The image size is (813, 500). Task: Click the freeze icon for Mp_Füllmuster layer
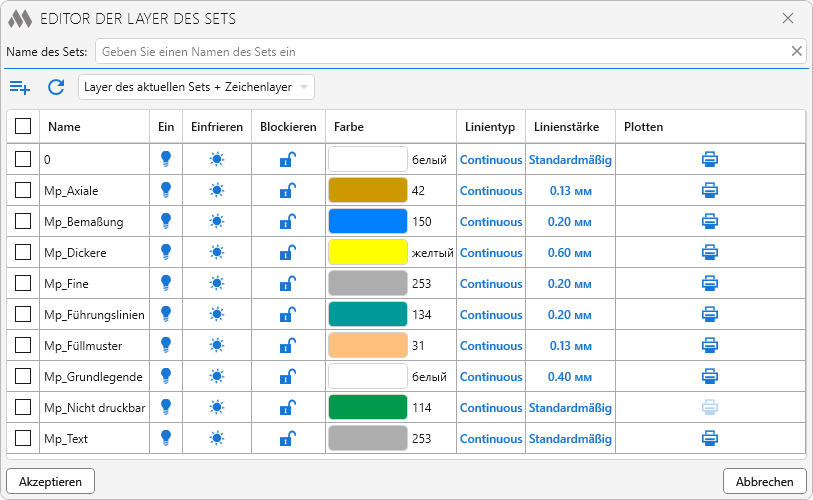[x=217, y=346]
